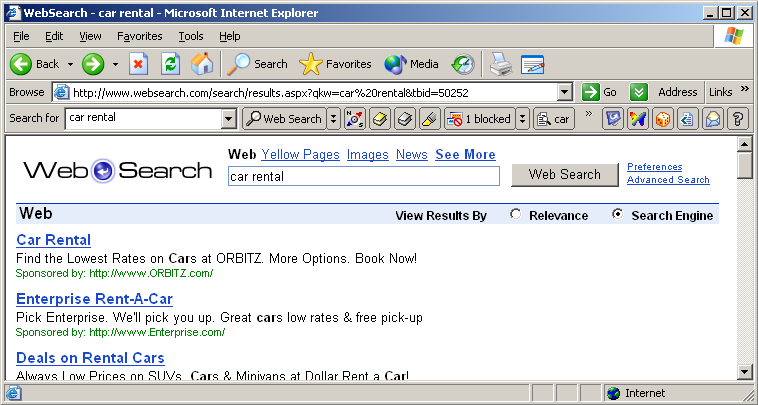
Task: Refresh the page with the green arrows icon
Action: [x=170, y=64]
